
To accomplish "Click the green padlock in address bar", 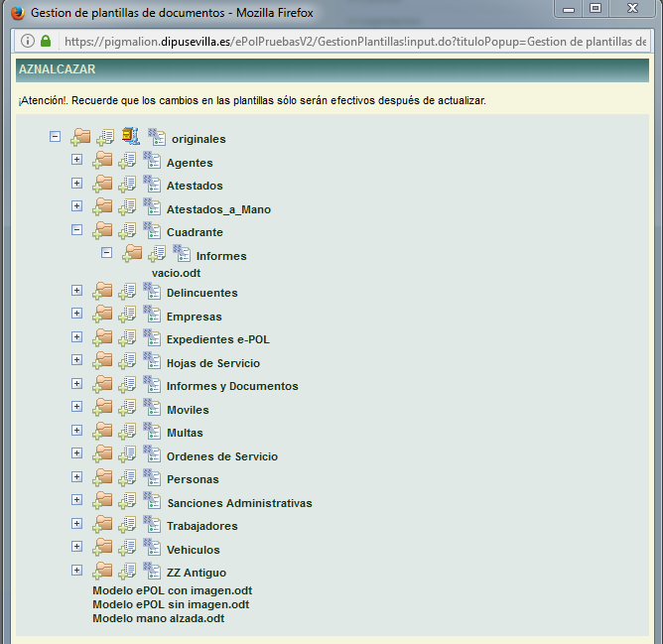I will 46,42.
